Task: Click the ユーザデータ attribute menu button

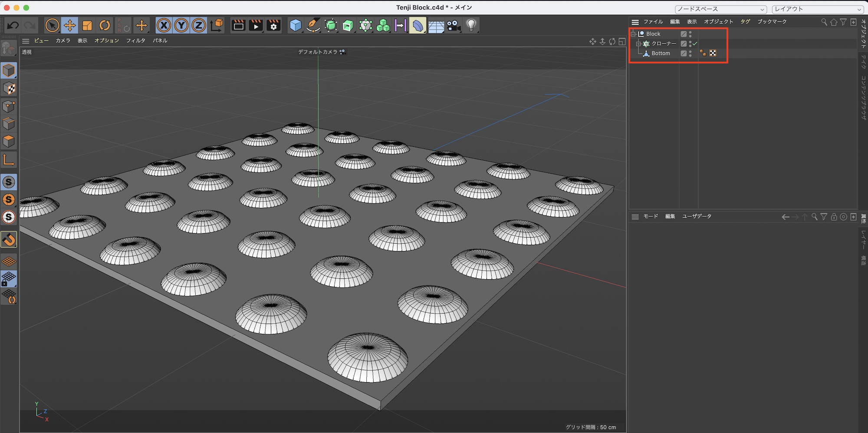Action: 697,216
